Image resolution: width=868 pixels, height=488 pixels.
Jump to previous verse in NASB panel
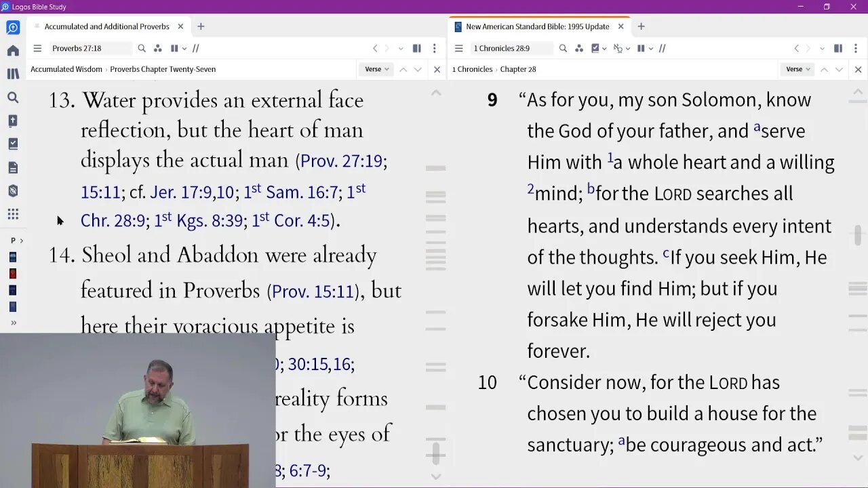(x=824, y=69)
